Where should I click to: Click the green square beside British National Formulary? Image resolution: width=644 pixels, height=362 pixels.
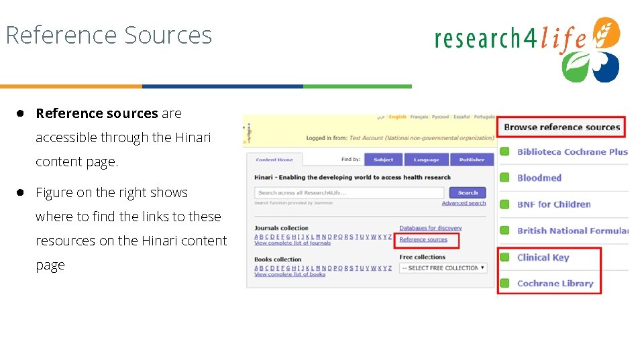point(504,230)
